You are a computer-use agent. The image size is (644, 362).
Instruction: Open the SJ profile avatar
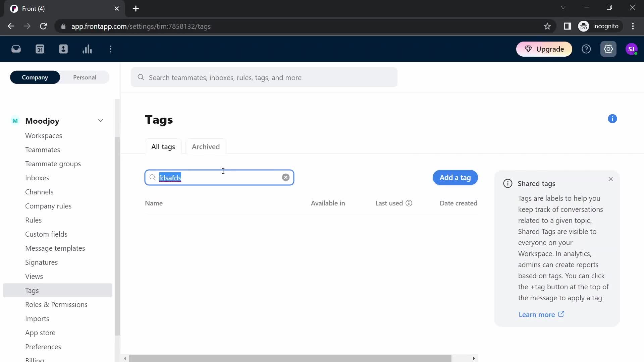(x=632, y=49)
